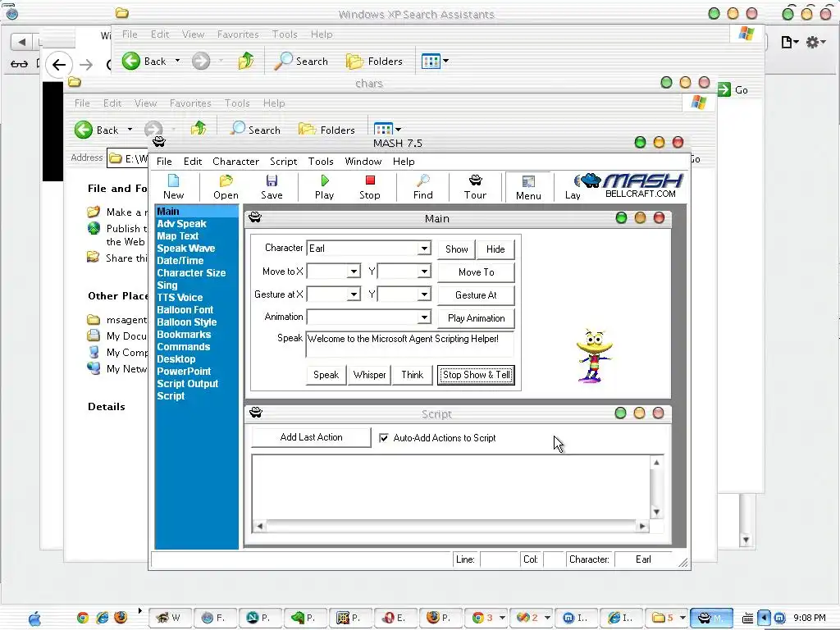The width and height of the screenshot is (840, 630).
Task: Open the Character menu in MASH
Action: (235, 162)
